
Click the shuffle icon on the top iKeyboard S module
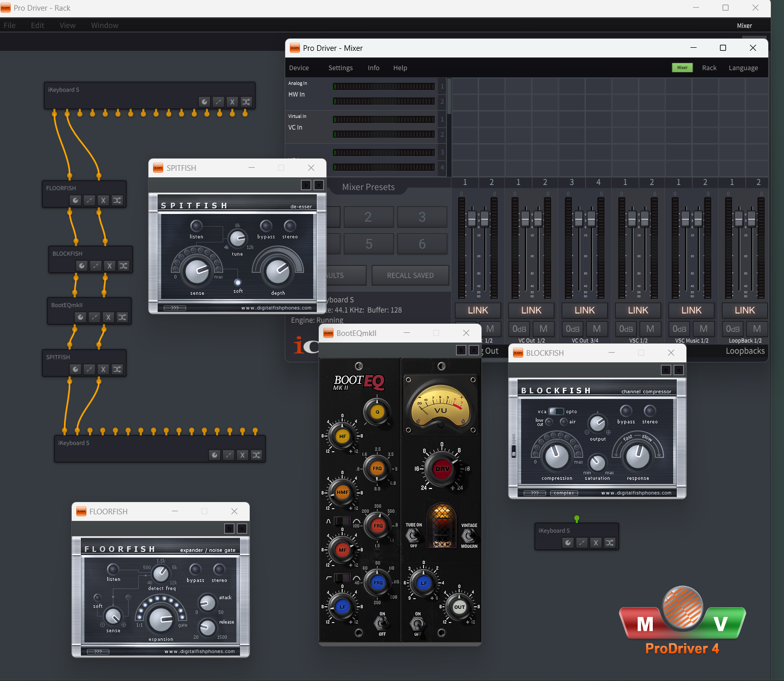click(246, 102)
